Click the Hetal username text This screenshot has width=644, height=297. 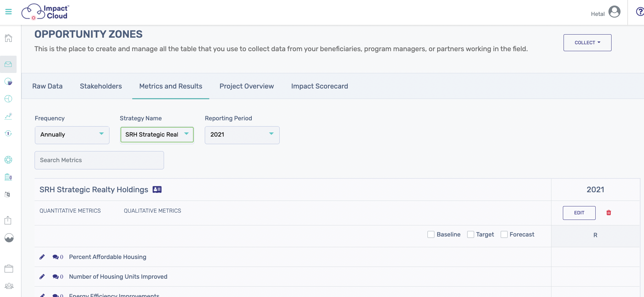pos(598,14)
